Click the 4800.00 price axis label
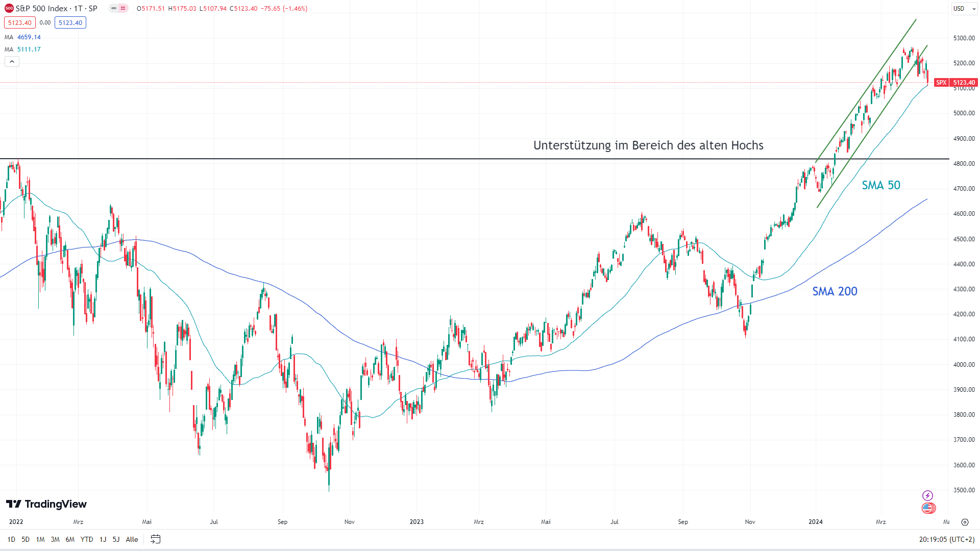980x551 pixels. tap(964, 164)
